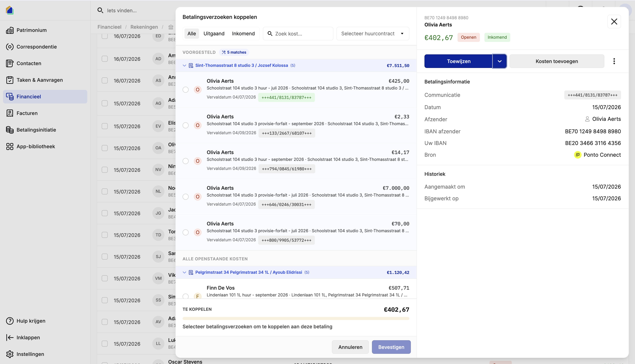Open Pelgrimstraat 34 / Ayoub Elidrissi link

[249, 272]
